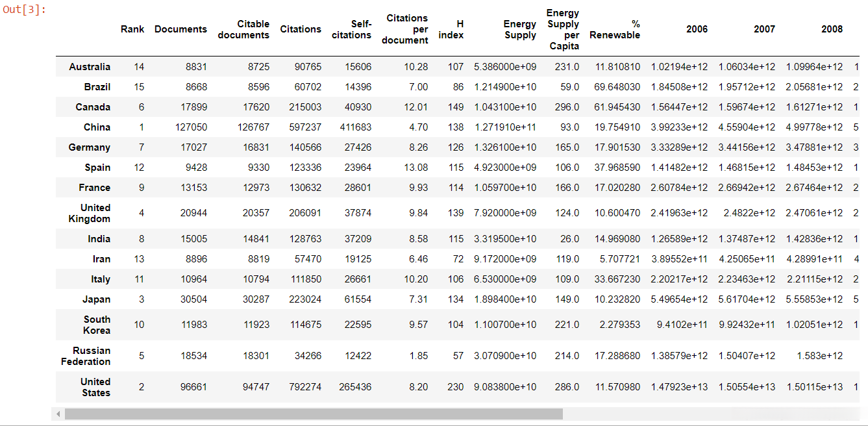Click France's Documents value 13153
Viewport: 868px width, 426px height.
click(194, 188)
